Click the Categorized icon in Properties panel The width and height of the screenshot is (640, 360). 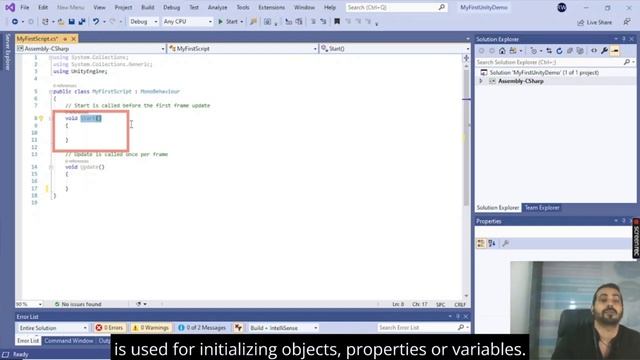[481, 243]
